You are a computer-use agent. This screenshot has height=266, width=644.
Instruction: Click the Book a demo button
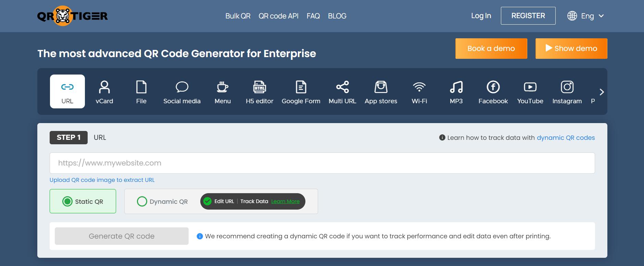click(x=491, y=49)
